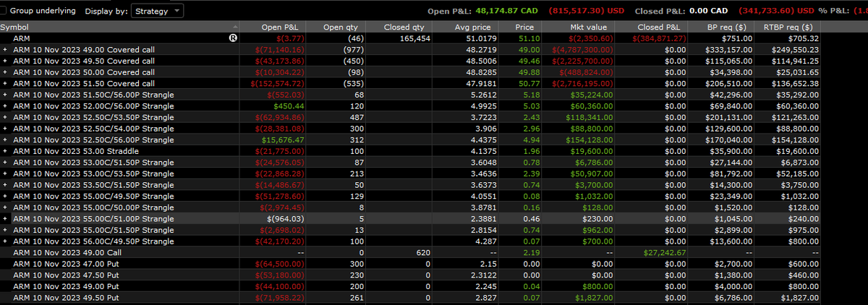Sort by the Open P&L column header
The image size is (868, 305).
coord(273,27)
